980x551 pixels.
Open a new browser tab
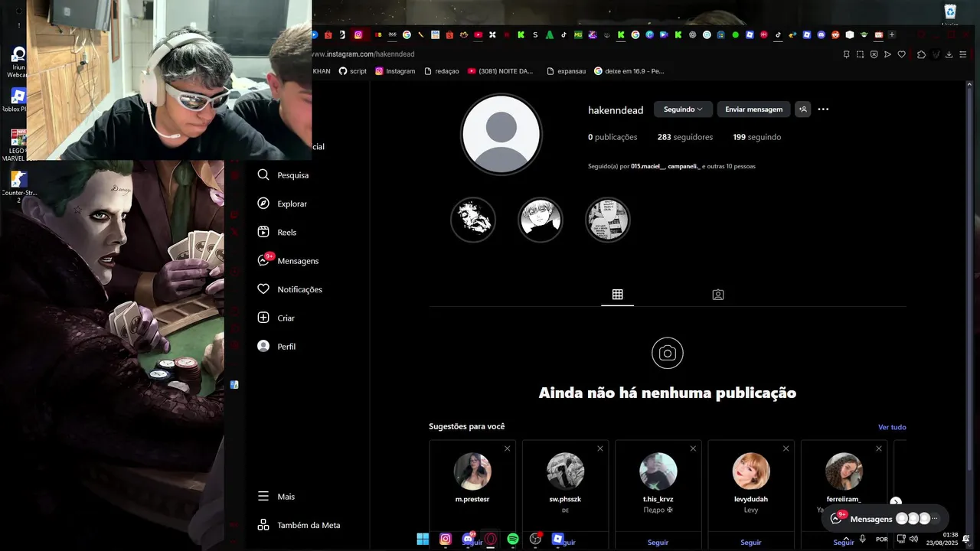tap(892, 34)
